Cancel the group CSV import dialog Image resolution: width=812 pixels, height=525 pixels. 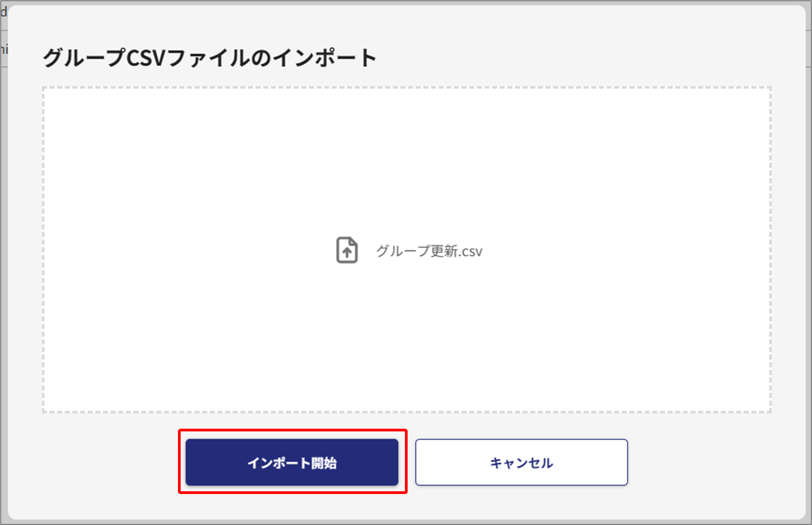(521, 462)
